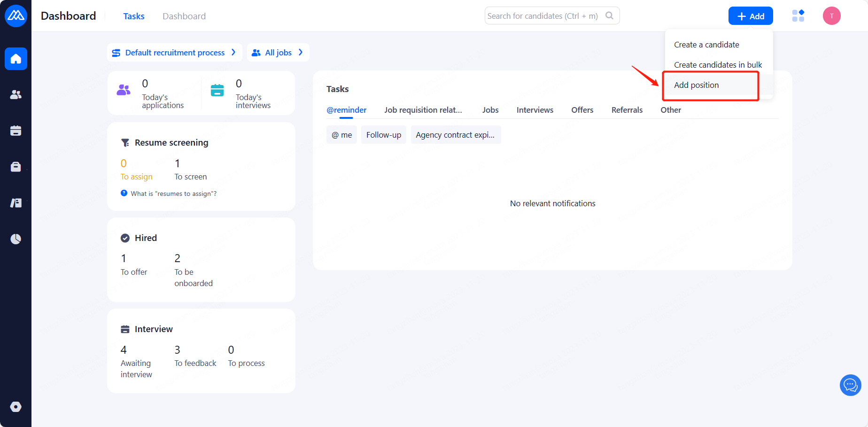Expand Default recruitment process selector

[174, 53]
